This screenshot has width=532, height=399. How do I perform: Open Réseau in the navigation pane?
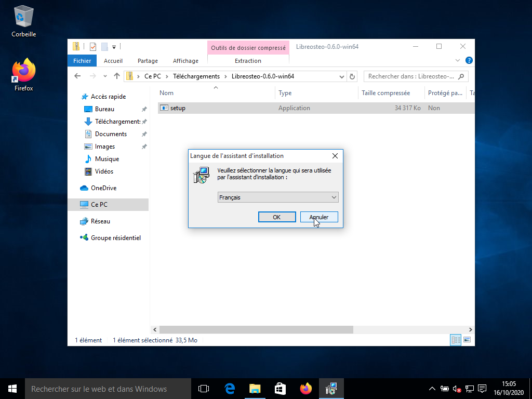(100, 221)
